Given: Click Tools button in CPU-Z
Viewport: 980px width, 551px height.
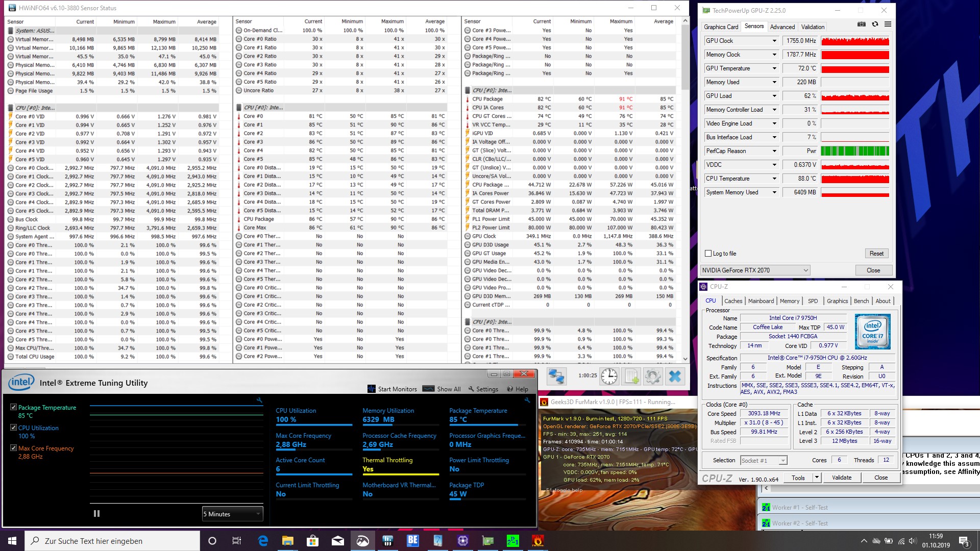Looking at the screenshot, I should (x=798, y=478).
